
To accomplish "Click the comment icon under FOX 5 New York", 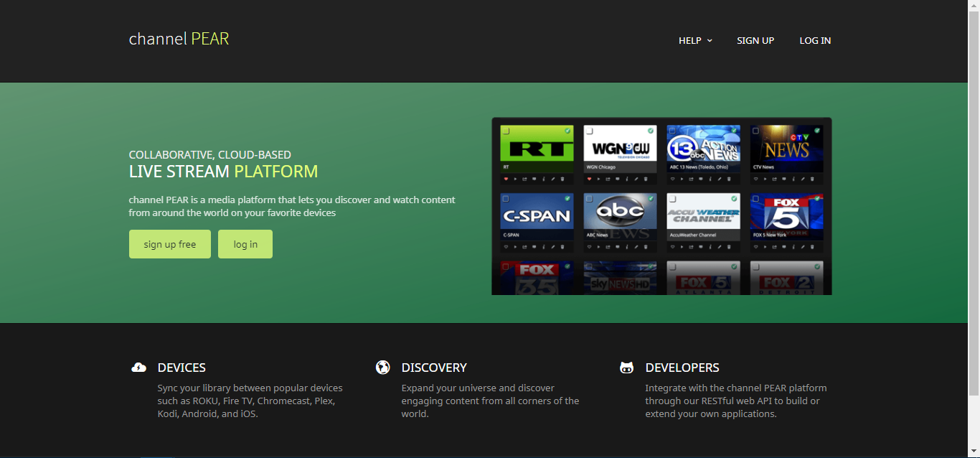I will point(784,246).
